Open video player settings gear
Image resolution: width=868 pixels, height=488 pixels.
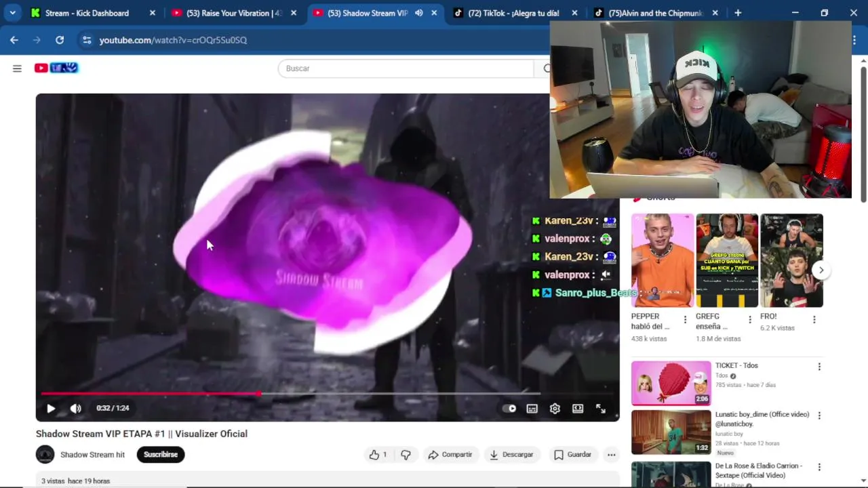click(555, 409)
